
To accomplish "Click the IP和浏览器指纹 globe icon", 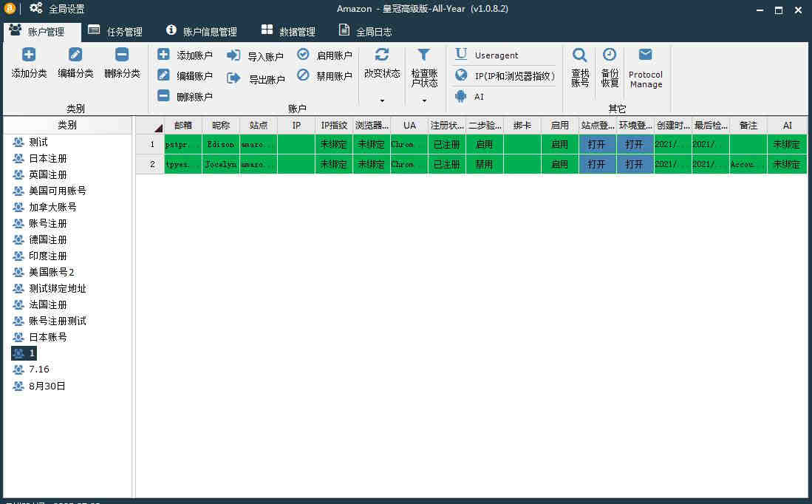I will pos(461,75).
